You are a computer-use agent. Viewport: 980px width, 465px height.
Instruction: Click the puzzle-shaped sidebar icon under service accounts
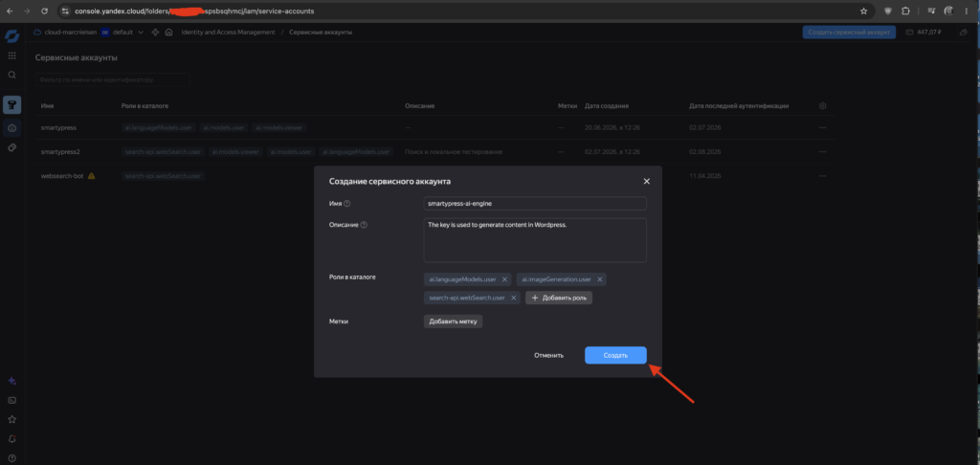[x=11, y=147]
